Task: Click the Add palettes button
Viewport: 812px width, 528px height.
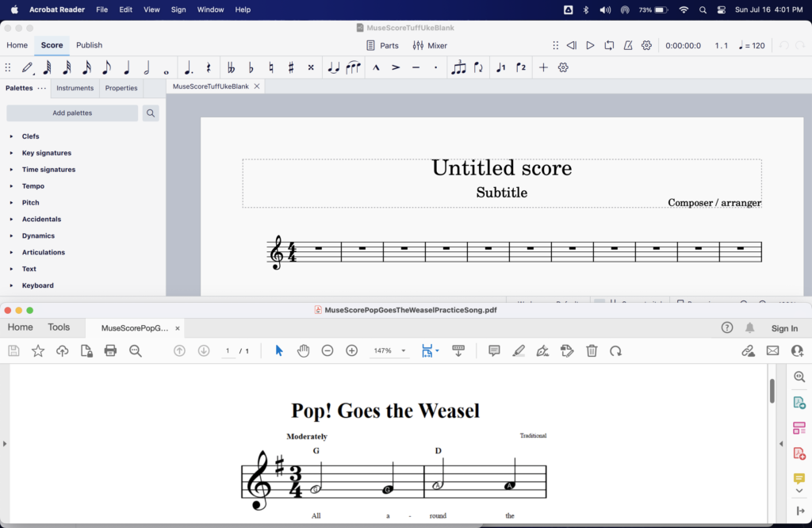Action: [72, 113]
